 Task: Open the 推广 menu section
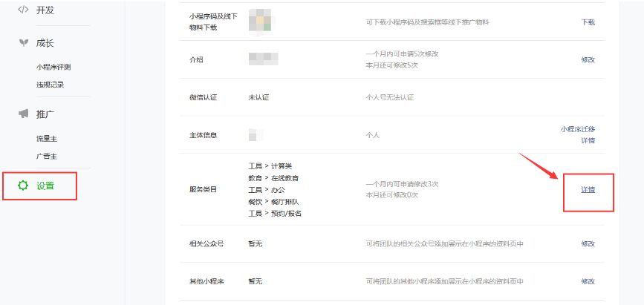pyautogui.click(x=45, y=114)
